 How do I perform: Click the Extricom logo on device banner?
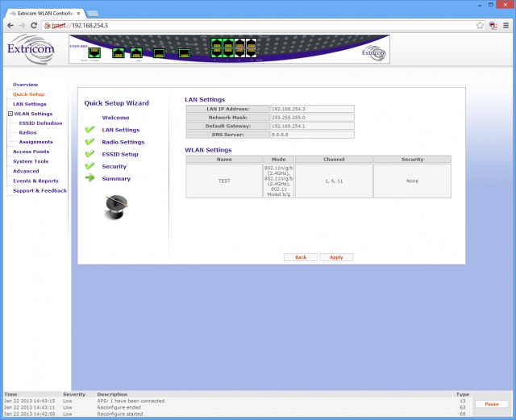click(373, 52)
